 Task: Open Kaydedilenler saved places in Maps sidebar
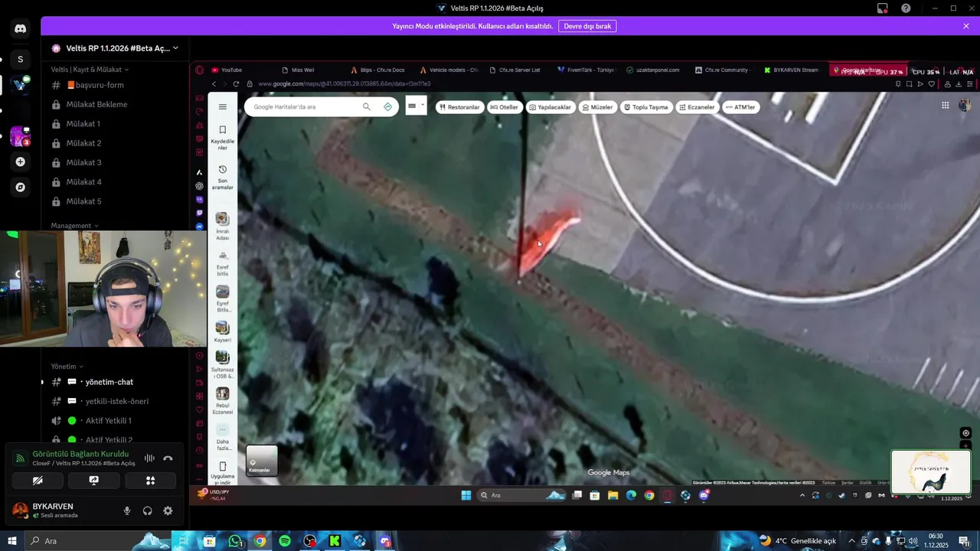coord(223,138)
